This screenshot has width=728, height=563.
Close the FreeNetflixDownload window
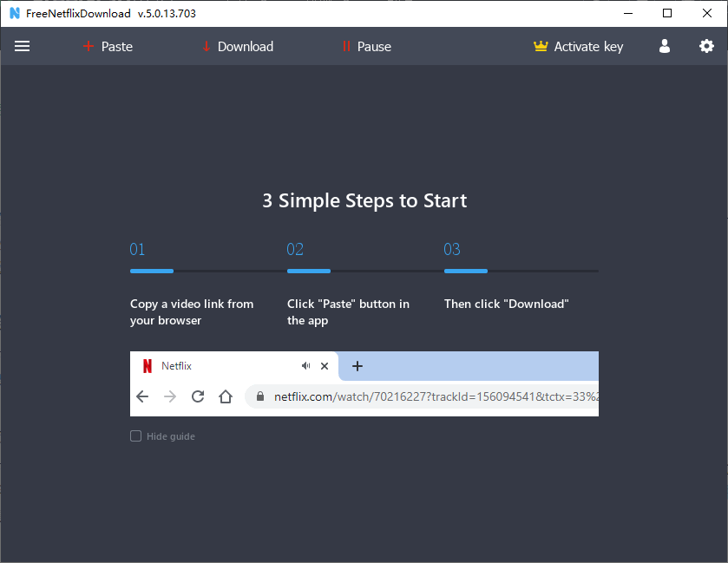pyautogui.click(x=707, y=14)
